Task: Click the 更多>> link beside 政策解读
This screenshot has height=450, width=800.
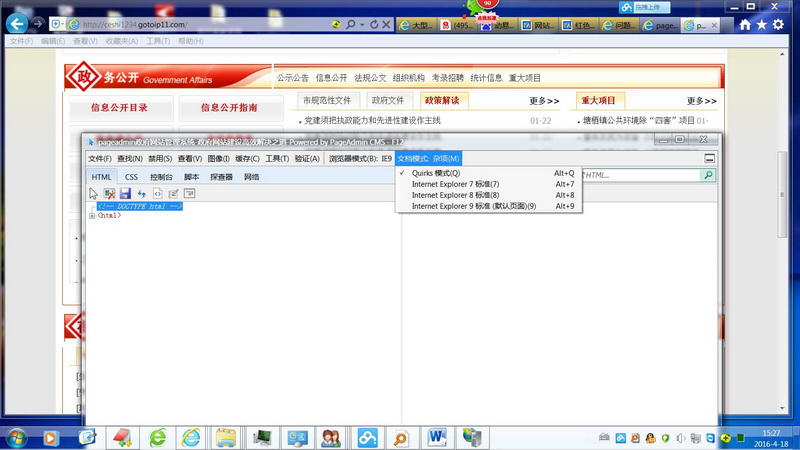Action: tap(544, 101)
